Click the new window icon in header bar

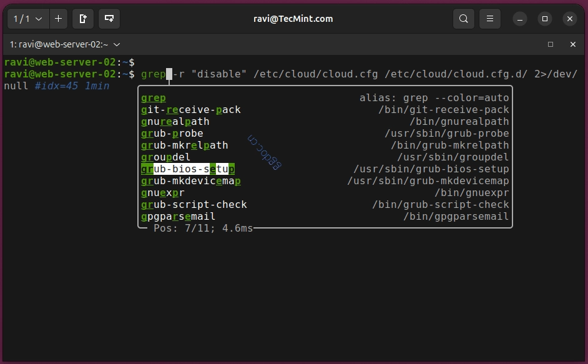point(109,19)
